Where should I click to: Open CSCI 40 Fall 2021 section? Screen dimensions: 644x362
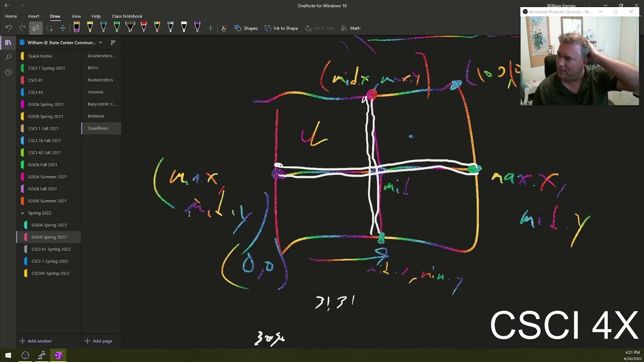[x=49, y=152]
